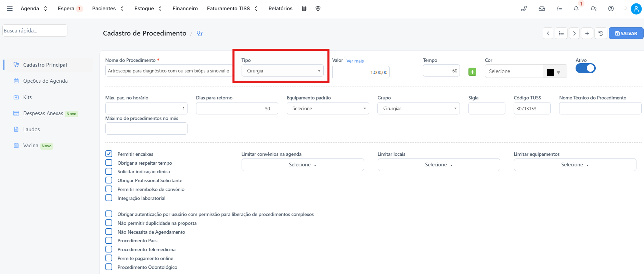The width and height of the screenshot is (644, 274).
Task: Open the inbox tray icon
Action: coord(542,9)
